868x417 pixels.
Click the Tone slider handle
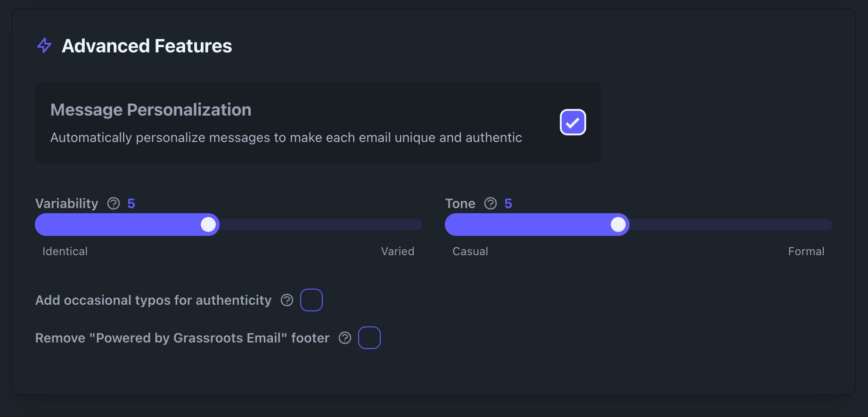click(618, 225)
